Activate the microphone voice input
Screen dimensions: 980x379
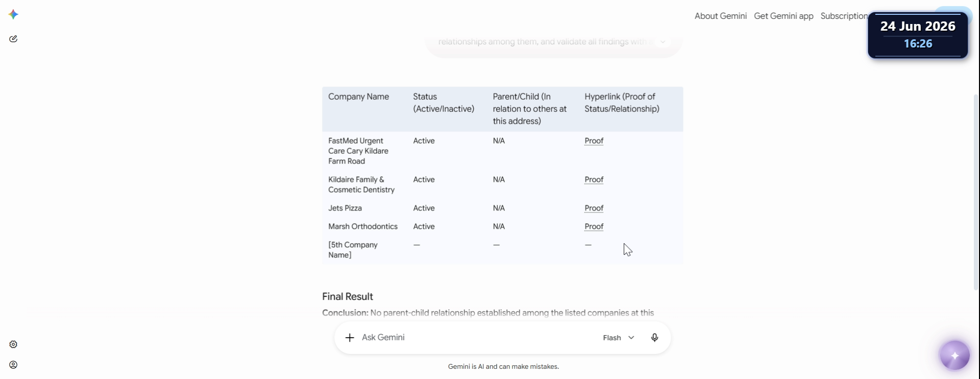click(654, 338)
